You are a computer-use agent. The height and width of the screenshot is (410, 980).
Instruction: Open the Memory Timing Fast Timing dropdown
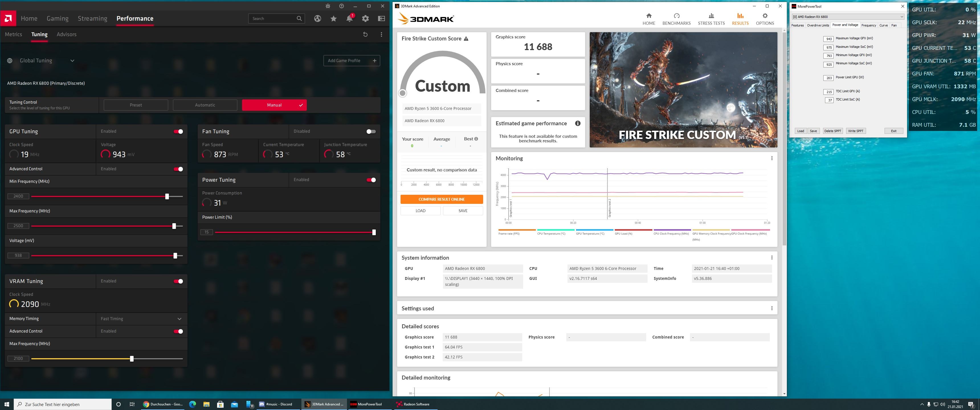pos(141,319)
